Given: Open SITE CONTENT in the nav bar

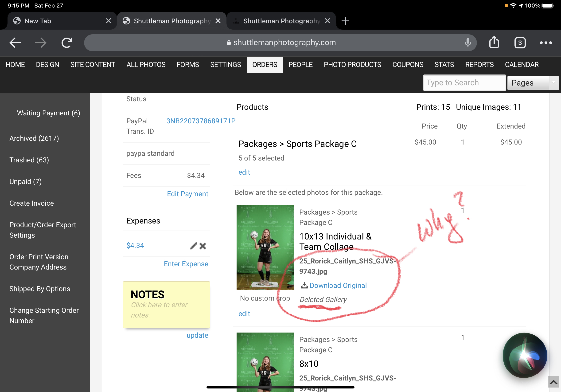Looking at the screenshot, I should point(93,65).
